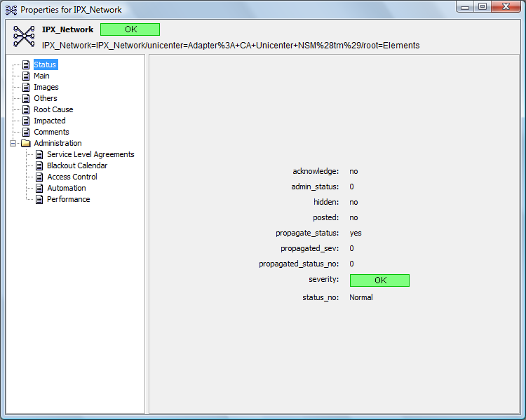Click the green OK status badge in header
Viewport: 526px width, 420px height.
[x=130, y=29]
